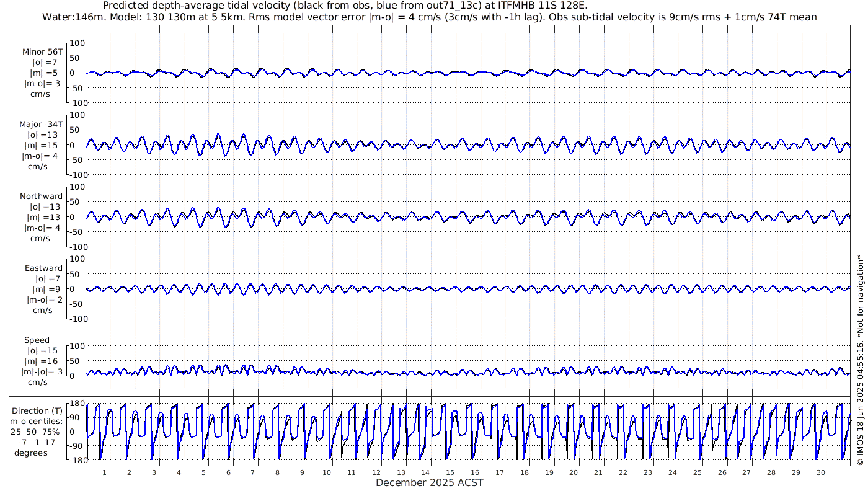Click the 'Northward' panel label
868x496 pixels.
pos(42,197)
